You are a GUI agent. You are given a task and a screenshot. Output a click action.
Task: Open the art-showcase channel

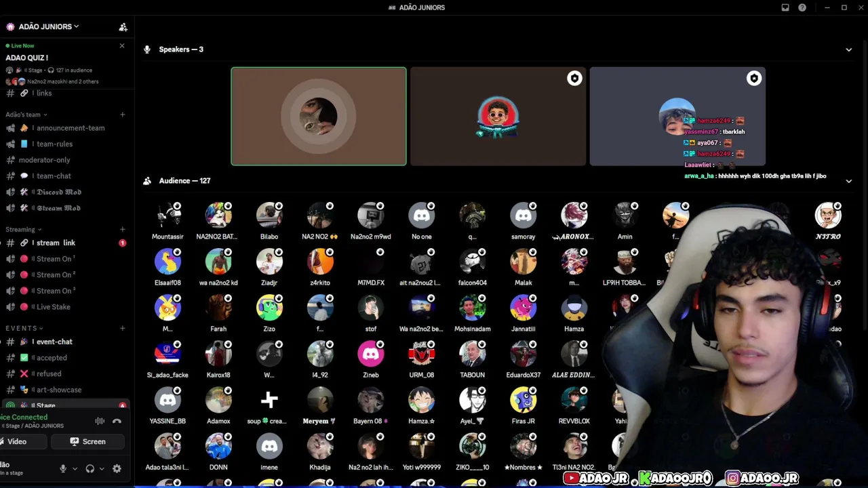65,390
